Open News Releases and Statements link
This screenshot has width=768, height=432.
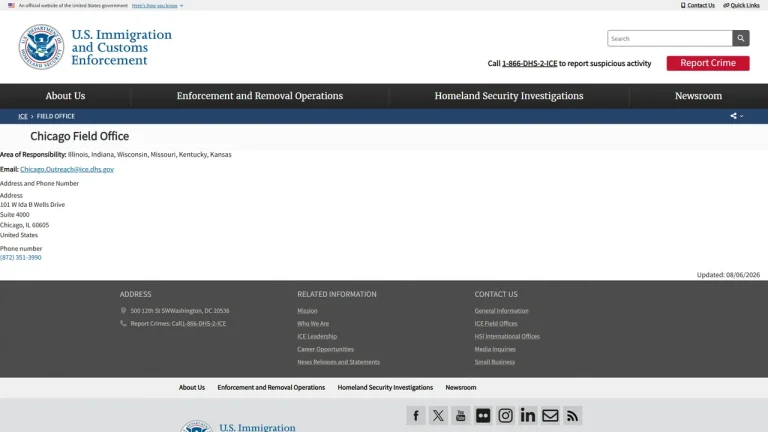pyautogui.click(x=338, y=361)
